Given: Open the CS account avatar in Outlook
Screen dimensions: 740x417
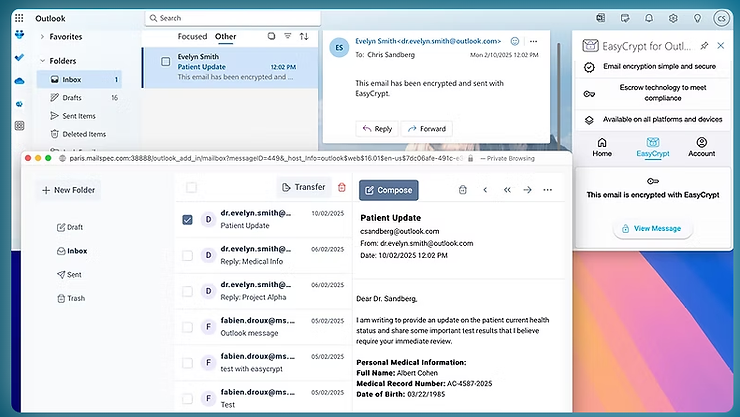Looking at the screenshot, I should 721,18.
